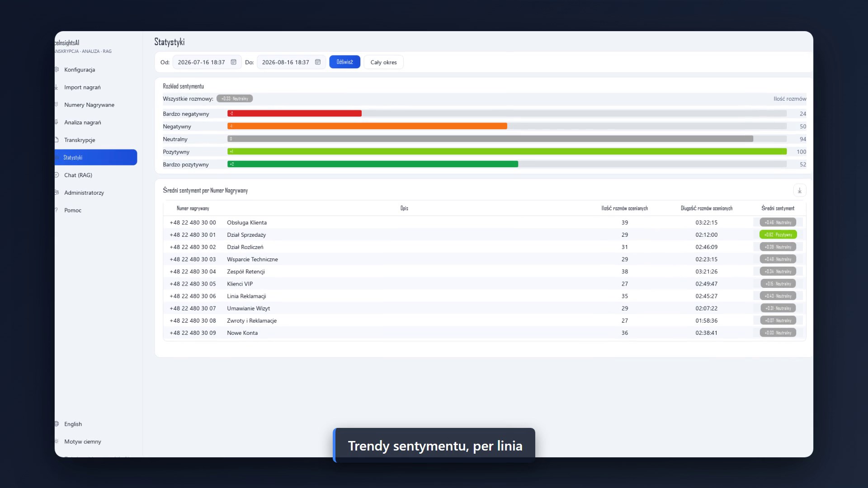Sort by Długość rozmów ocenionych header

[x=707, y=208]
